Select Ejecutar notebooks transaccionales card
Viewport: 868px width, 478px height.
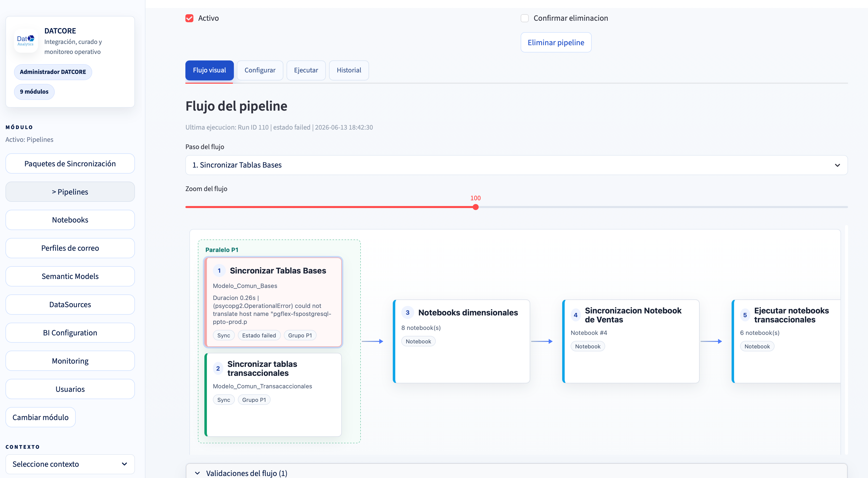tap(786, 341)
